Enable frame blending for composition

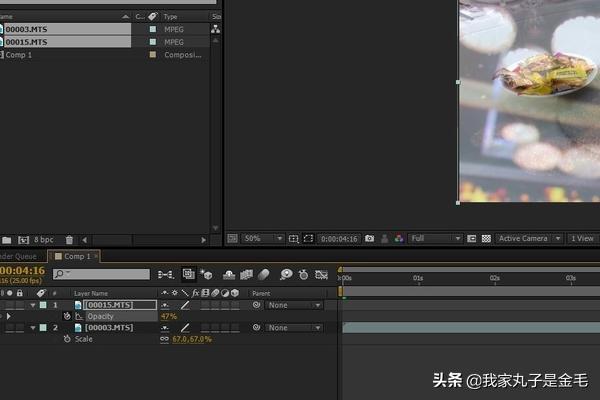246,274
